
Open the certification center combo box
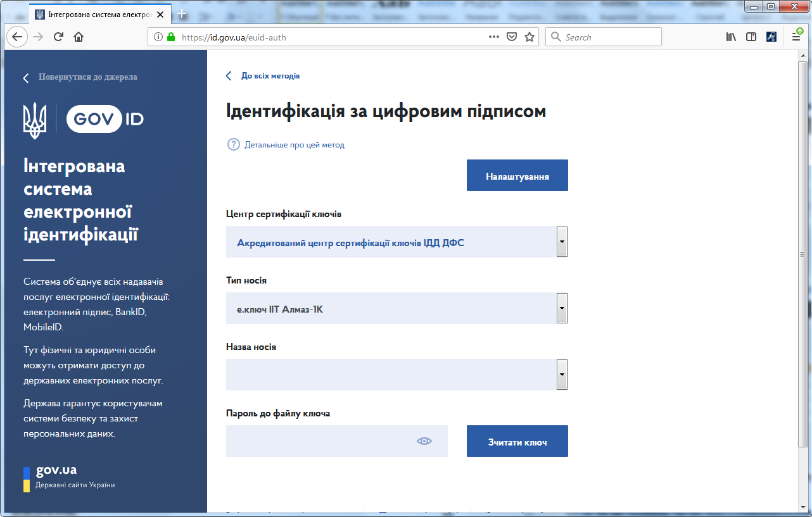coord(396,242)
